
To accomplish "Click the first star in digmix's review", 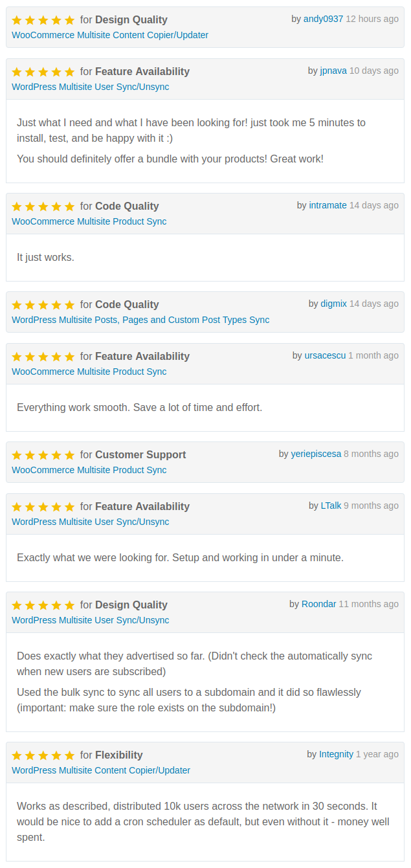I will pyautogui.click(x=17, y=305).
